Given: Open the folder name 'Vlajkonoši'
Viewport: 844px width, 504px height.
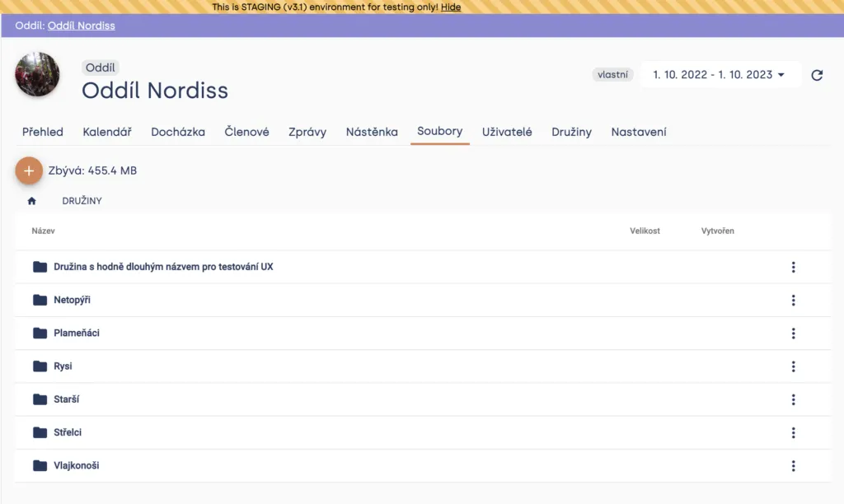Looking at the screenshot, I should 77,466.
